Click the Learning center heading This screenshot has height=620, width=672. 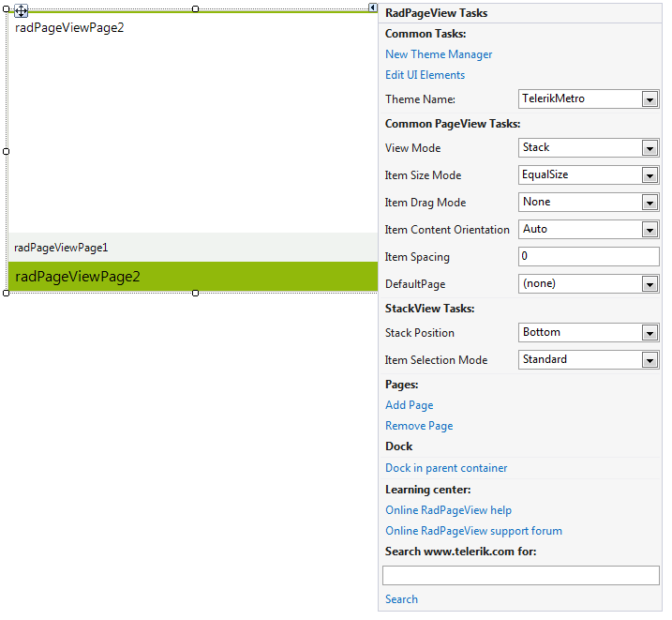[427, 490]
